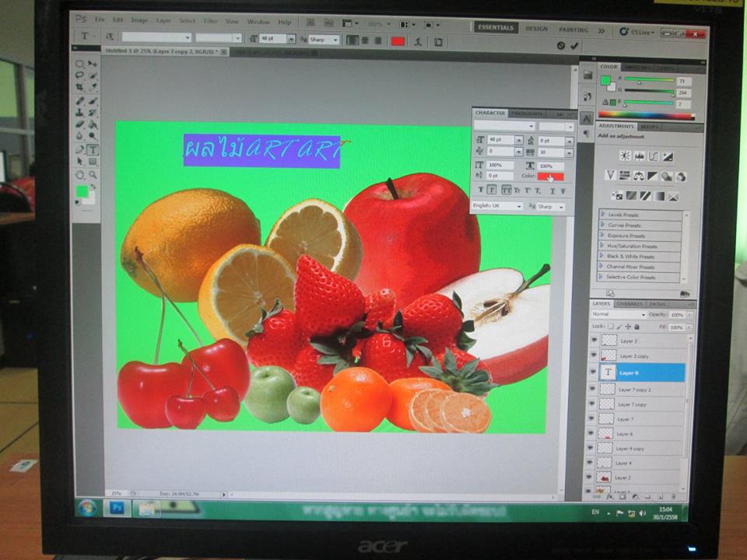Toggle visibility of Layer 7 copy

(593, 404)
